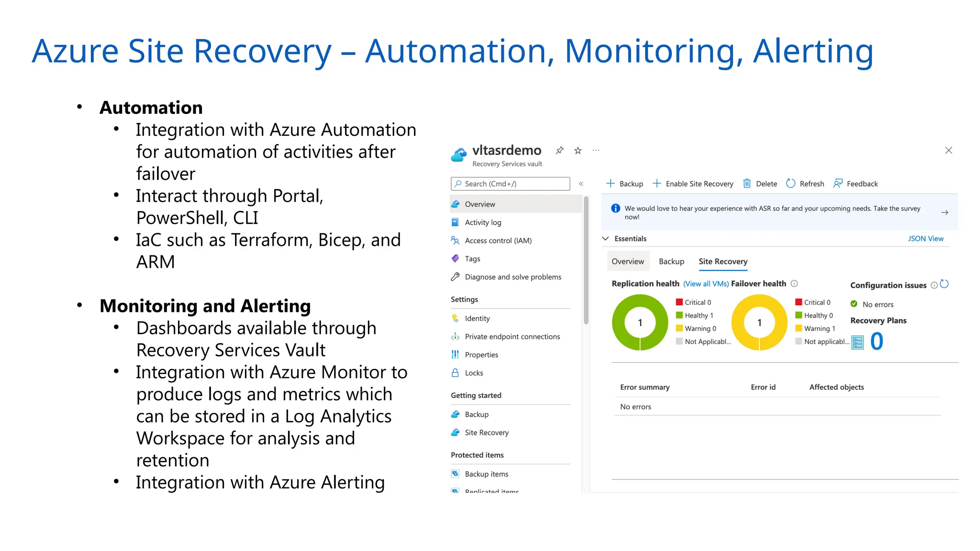Click the Affected objects column header
This screenshot has width=980, height=551.
point(836,387)
